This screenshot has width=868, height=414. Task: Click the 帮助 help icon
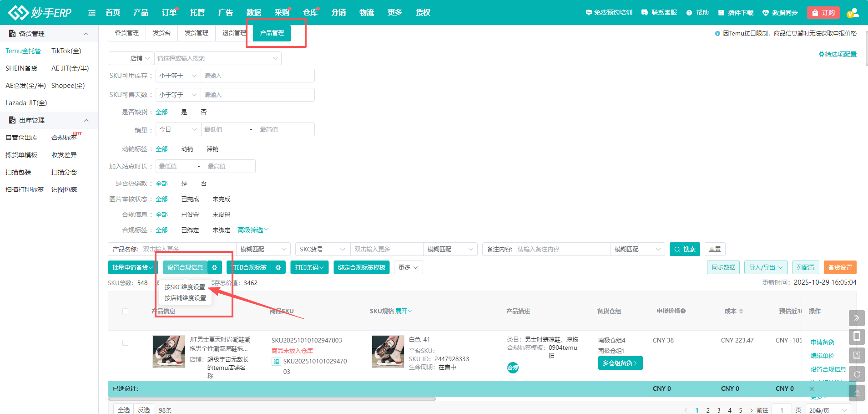pyautogui.click(x=697, y=12)
